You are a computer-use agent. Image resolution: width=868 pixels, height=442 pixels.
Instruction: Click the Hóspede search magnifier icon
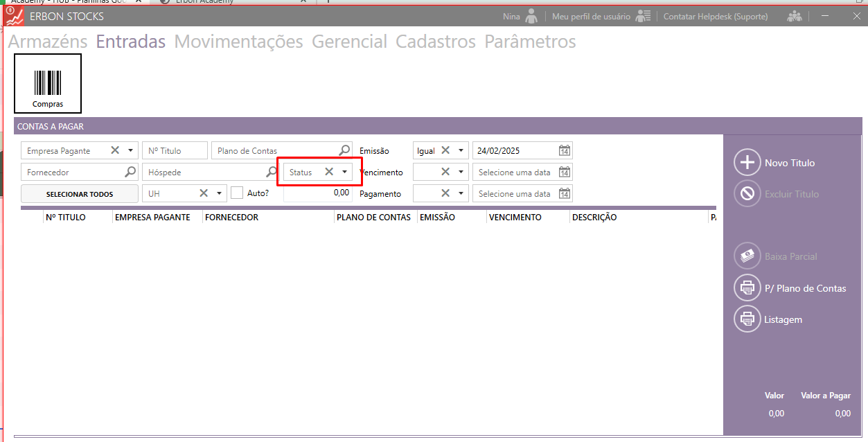pyautogui.click(x=272, y=172)
